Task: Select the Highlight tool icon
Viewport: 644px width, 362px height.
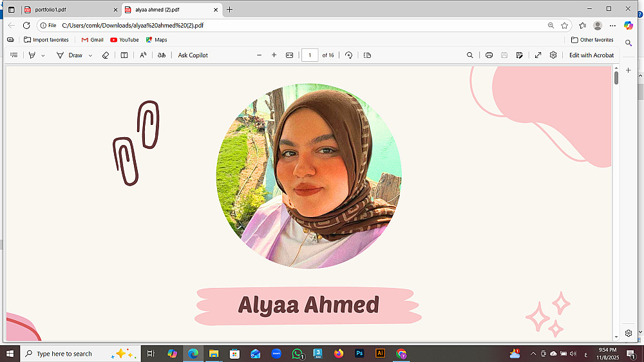Action: (x=32, y=55)
